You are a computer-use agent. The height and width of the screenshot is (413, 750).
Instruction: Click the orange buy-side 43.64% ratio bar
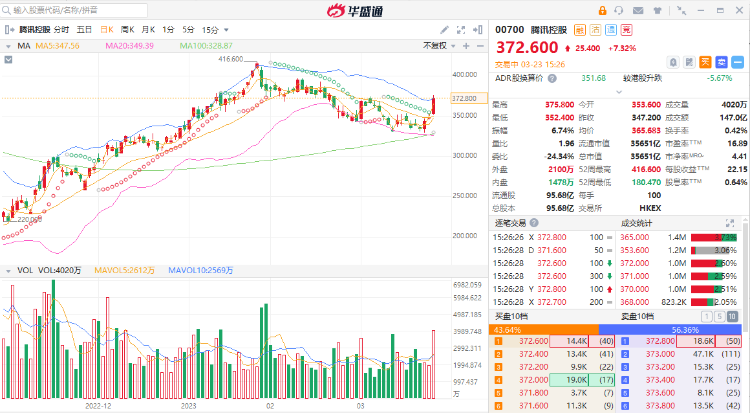(546, 328)
